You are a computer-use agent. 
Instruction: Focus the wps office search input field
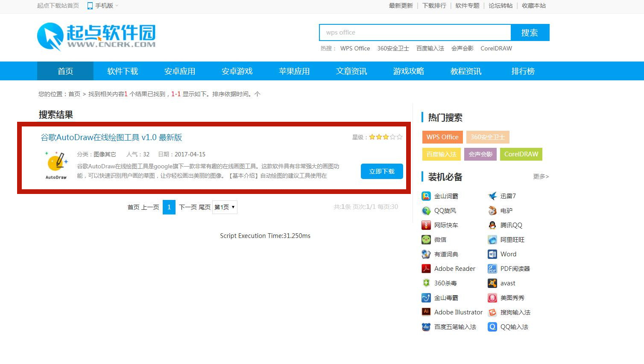pos(414,32)
